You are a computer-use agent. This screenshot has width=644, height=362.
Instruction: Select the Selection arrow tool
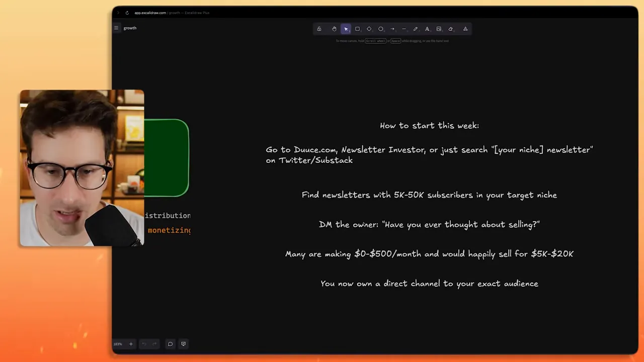click(x=346, y=29)
